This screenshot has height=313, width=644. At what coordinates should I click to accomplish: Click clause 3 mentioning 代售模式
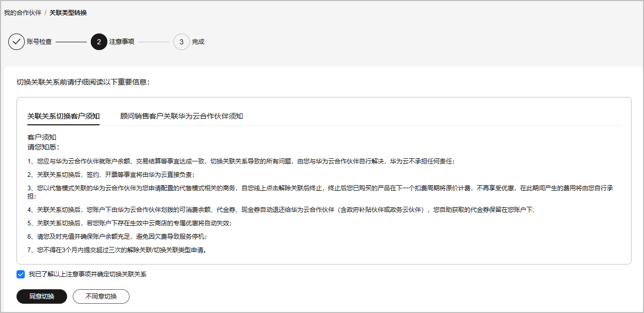pyautogui.click(x=206, y=188)
